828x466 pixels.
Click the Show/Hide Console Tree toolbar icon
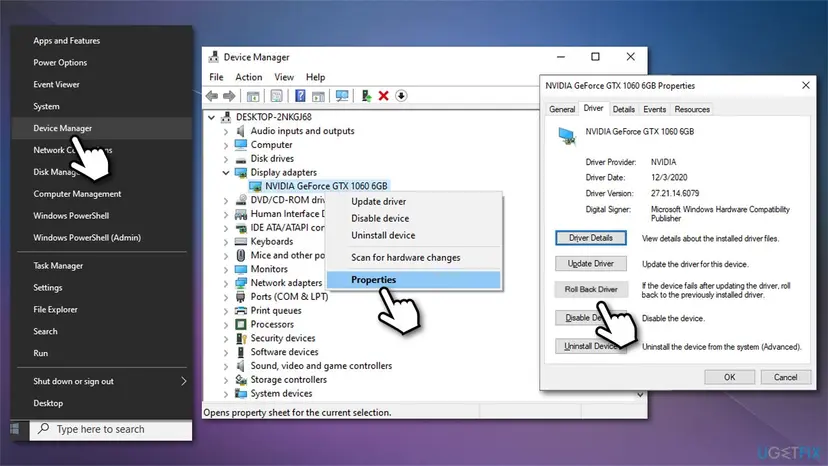[x=253, y=96]
